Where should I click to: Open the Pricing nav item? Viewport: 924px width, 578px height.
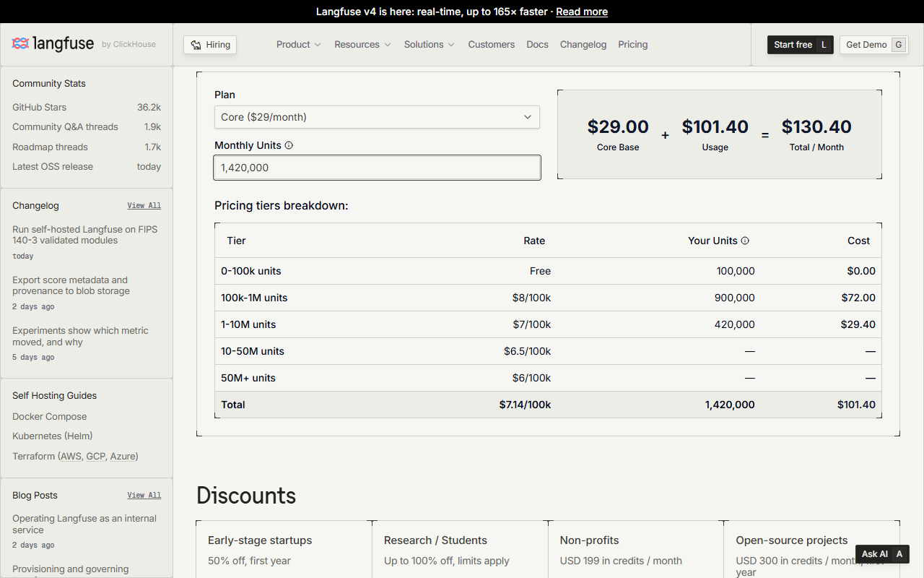pos(633,45)
